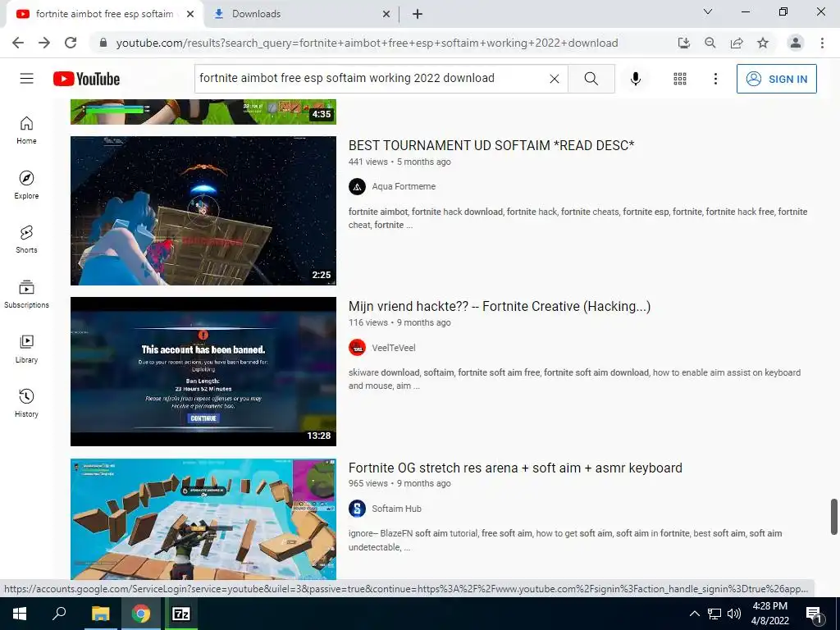Open Subscriptions in sidebar
Viewport: 840px width, 630px height.
[x=26, y=294]
